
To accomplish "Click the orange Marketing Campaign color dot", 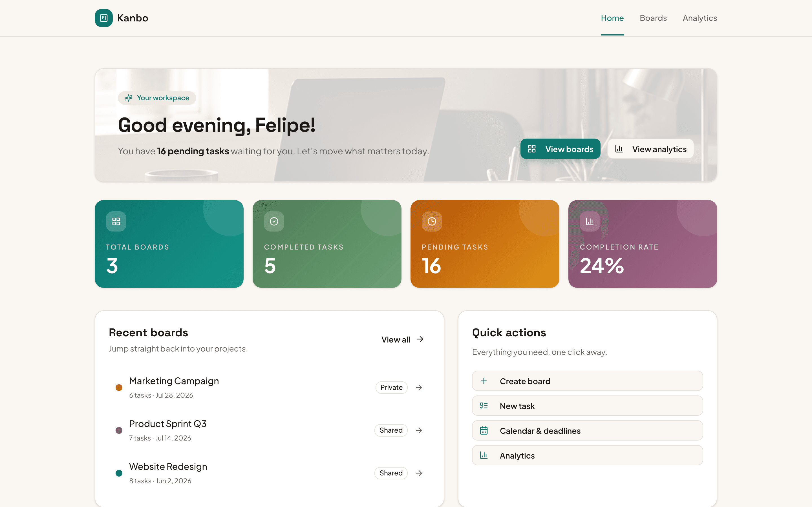I will [119, 388].
